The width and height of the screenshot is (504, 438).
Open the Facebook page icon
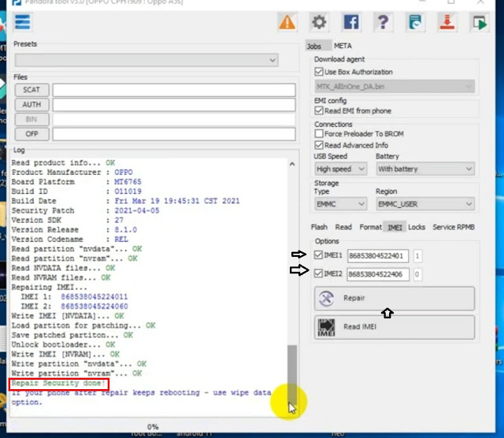pos(351,23)
